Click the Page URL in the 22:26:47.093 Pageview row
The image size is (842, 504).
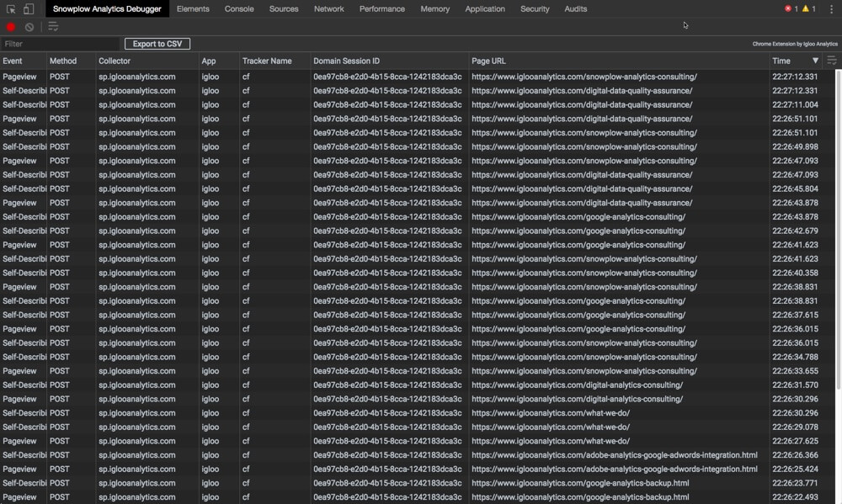coord(584,161)
